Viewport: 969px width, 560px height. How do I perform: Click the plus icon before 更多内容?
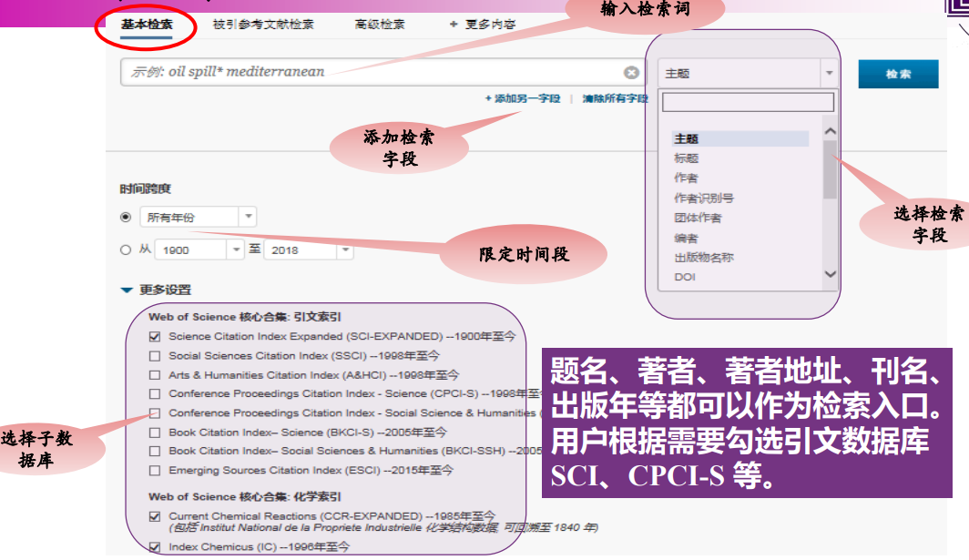[453, 24]
